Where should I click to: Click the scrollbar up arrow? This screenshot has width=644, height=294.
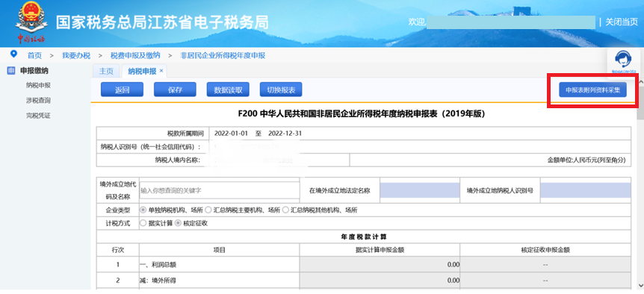click(x=640, y=82)
